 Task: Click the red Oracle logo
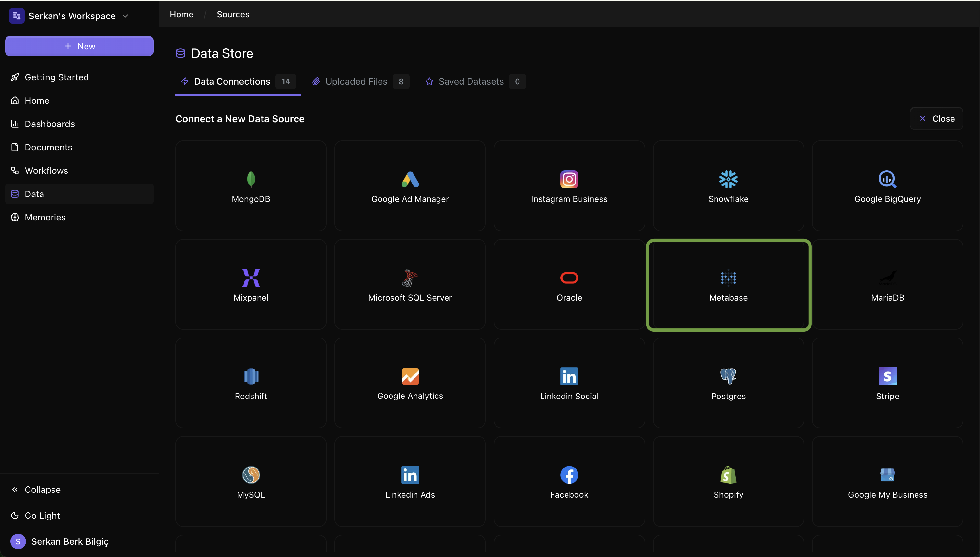click(x=569, y=278)
